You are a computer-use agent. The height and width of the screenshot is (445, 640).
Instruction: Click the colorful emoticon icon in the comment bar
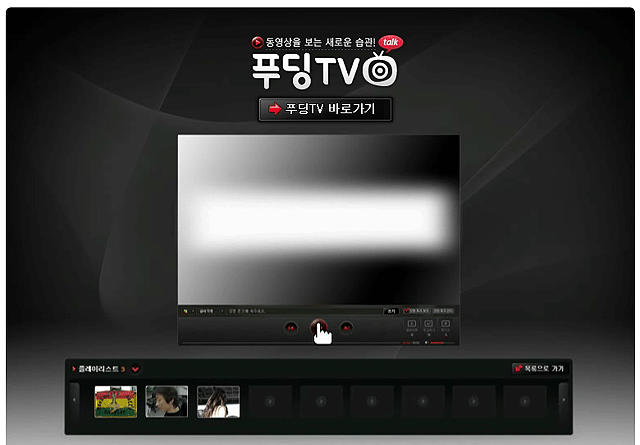[185, 311]
